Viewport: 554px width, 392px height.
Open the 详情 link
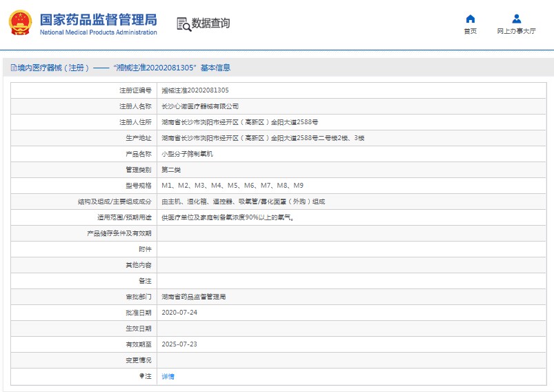168,376
